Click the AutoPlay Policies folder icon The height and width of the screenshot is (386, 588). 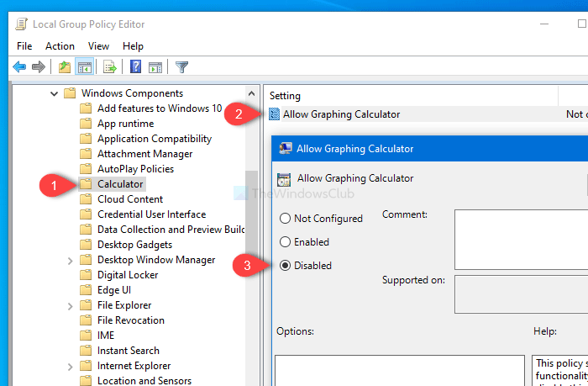point(86,169)
